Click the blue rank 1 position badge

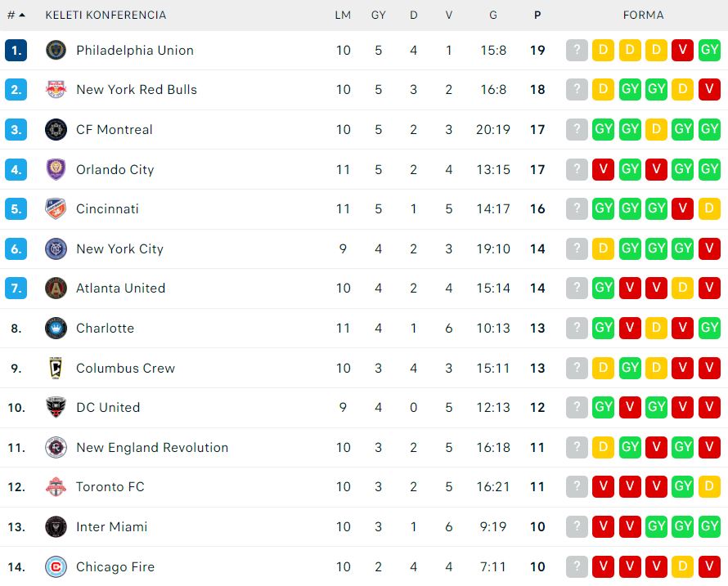[16, 50]
